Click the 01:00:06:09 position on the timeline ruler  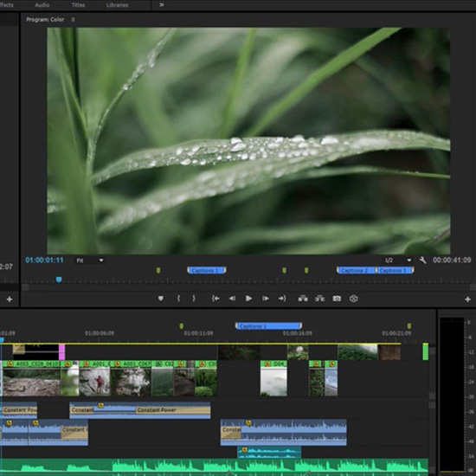click(100, 333)
